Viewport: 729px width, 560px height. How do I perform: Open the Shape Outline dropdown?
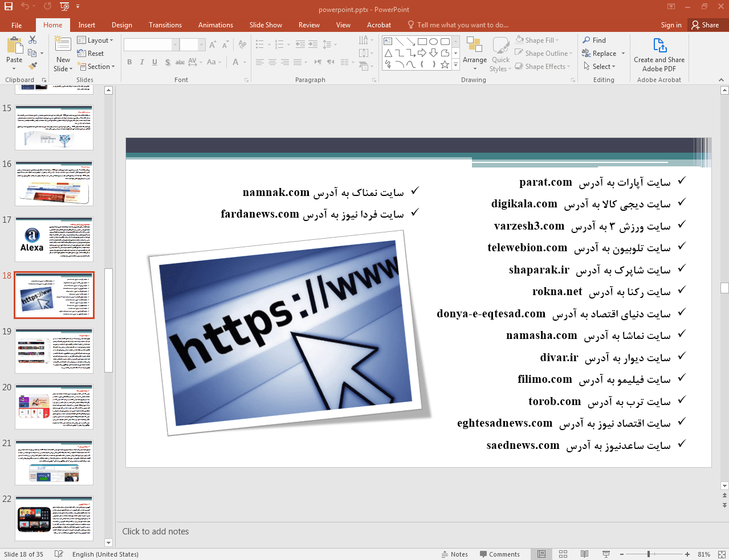(544, 54)
